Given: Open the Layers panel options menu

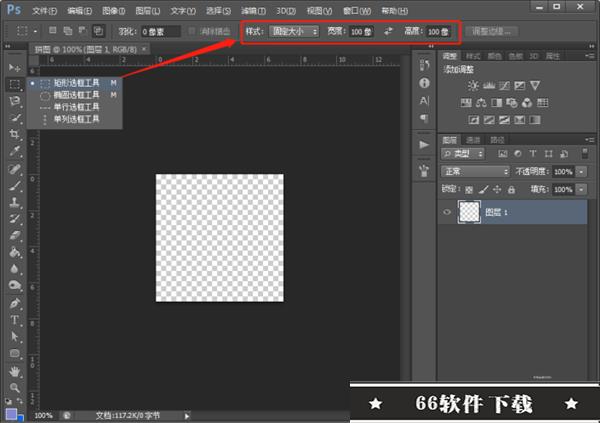Looking at the screenshot, I should point(590,140).
